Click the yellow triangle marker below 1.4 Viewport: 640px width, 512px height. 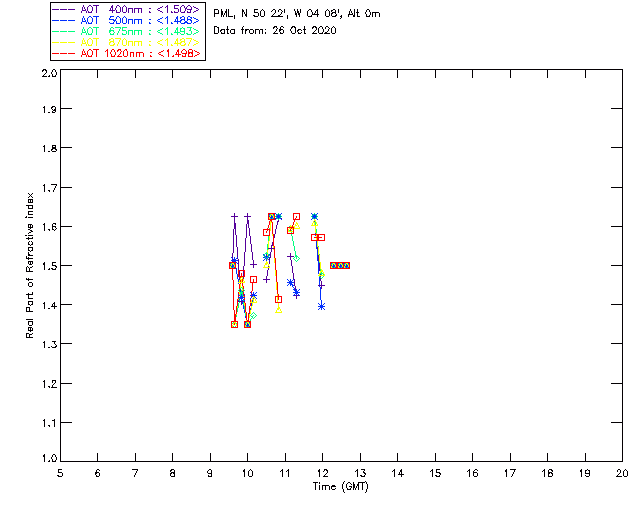coord(278,310)
